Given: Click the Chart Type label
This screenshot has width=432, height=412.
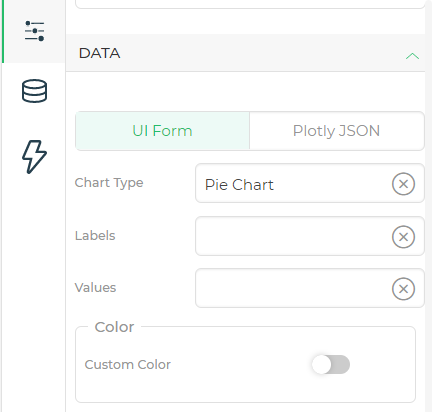Looking at the screenshot, I should [x=109, y=183].
